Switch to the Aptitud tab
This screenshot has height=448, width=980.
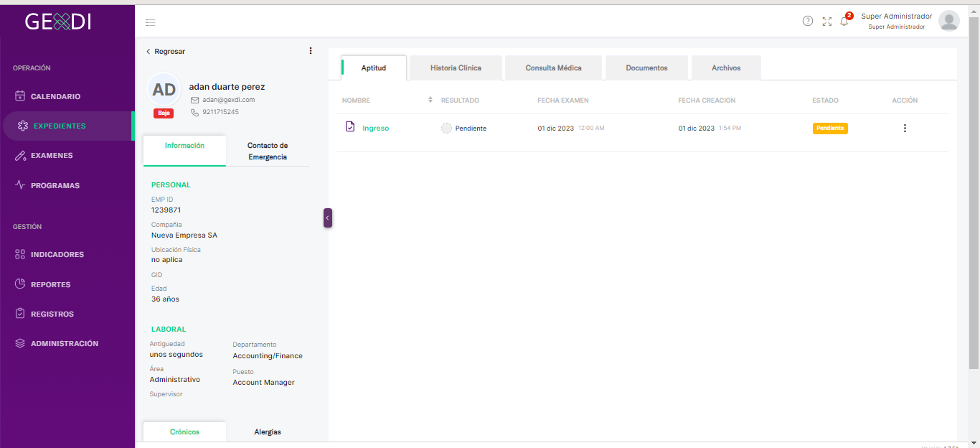[x=374, y=67]
